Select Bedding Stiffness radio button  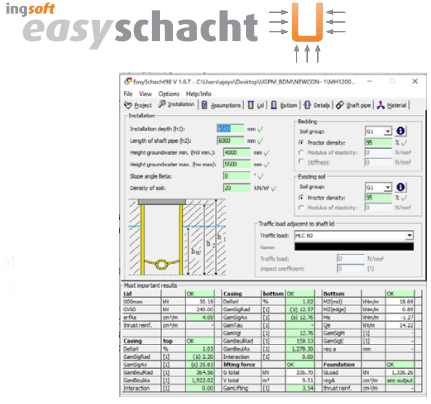[x=301, y=162]
